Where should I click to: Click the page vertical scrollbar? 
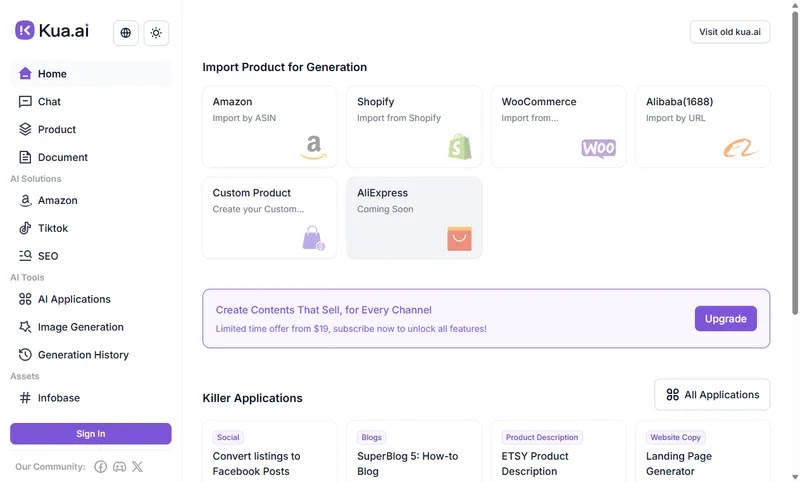(795, 163)
